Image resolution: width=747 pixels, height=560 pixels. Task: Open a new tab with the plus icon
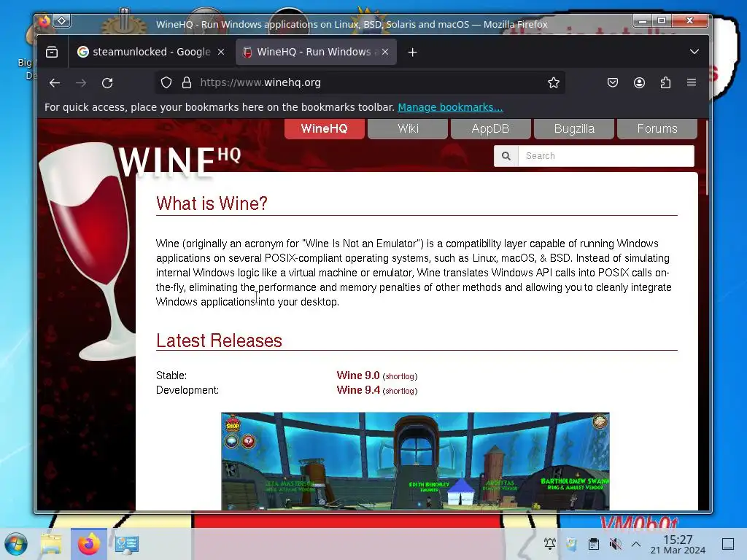coord(413,52)
